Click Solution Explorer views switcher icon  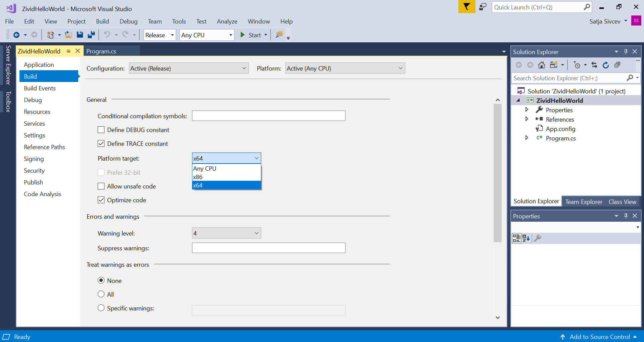click(554, 65)
